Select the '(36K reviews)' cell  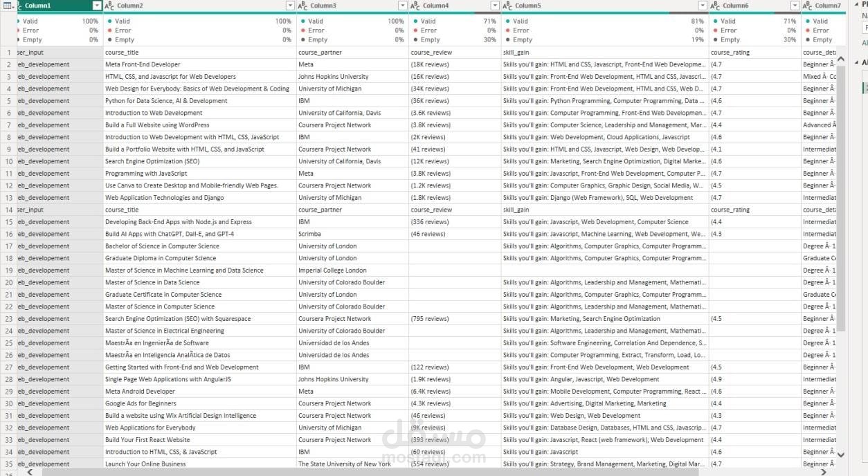tap(455, 101)
